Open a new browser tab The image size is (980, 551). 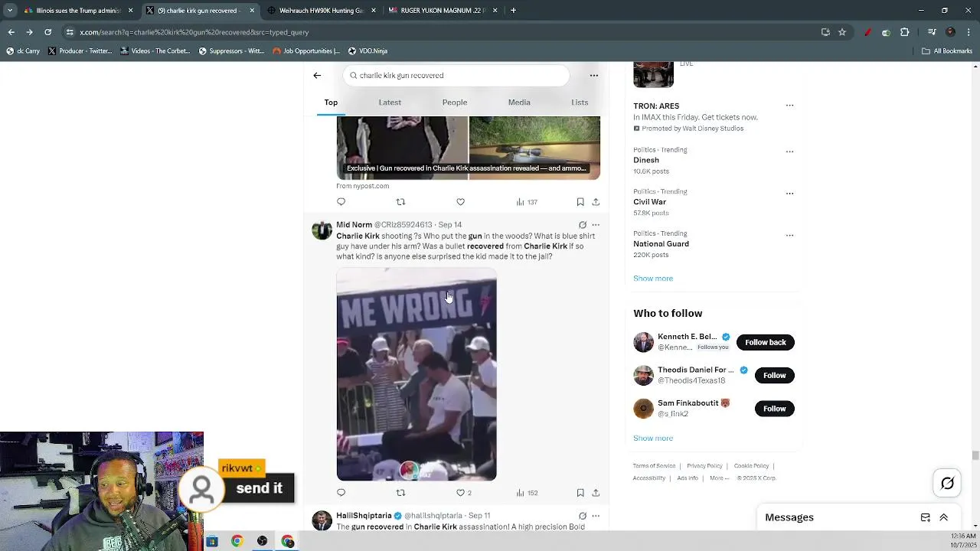(x=513, y=11)
